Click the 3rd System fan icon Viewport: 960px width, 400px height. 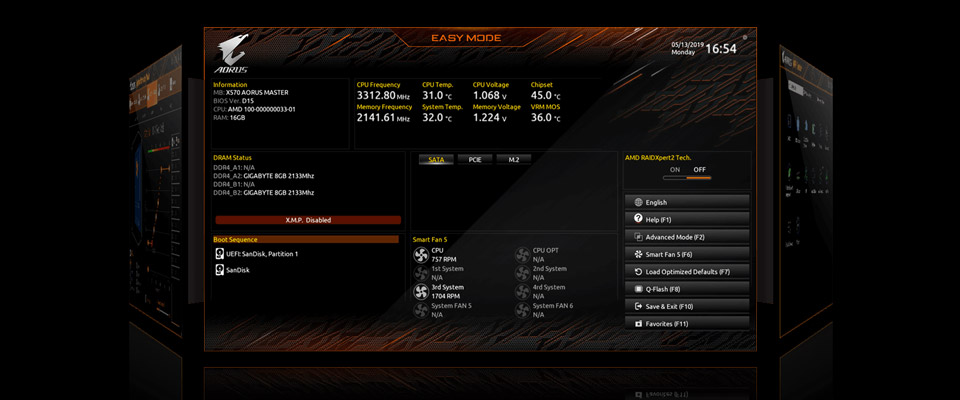(x=421, y=292)
